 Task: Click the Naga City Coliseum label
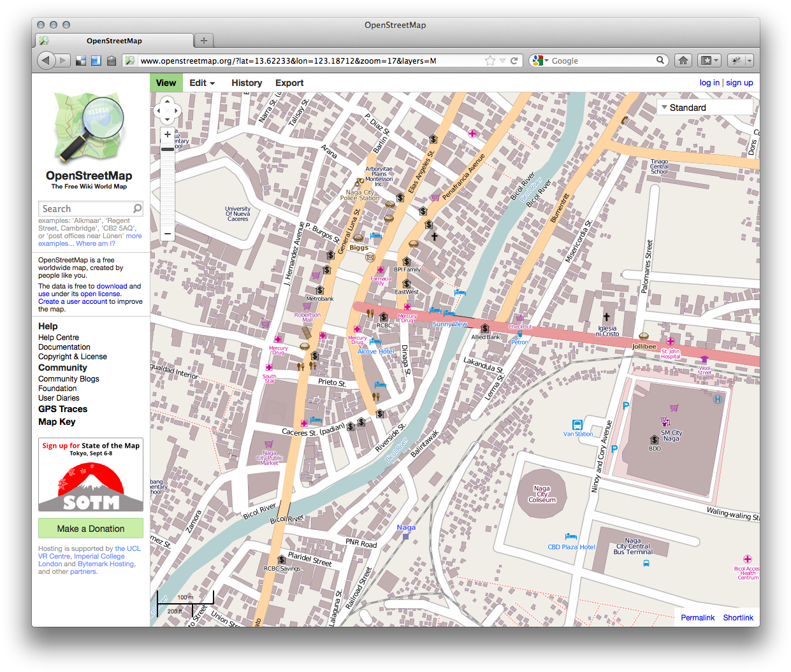point(542,494)
